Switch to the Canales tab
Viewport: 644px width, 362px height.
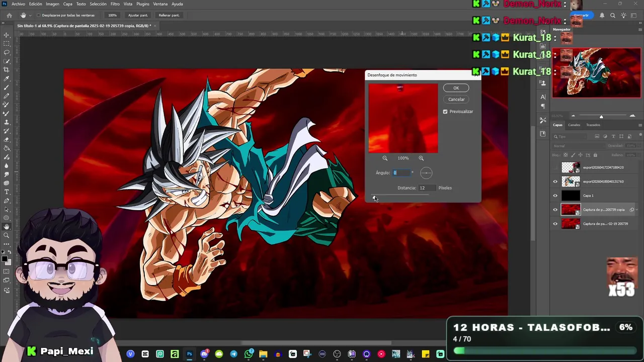click(x=574, y=125)
